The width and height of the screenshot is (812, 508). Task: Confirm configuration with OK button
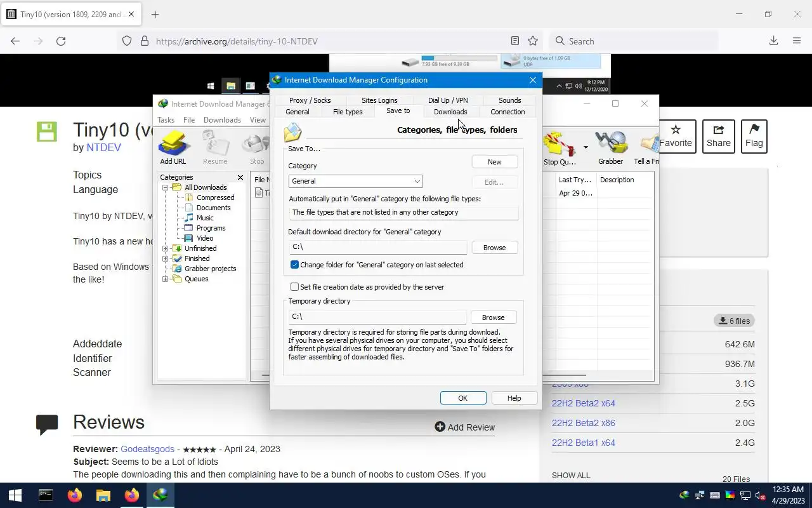coord(462,398)
